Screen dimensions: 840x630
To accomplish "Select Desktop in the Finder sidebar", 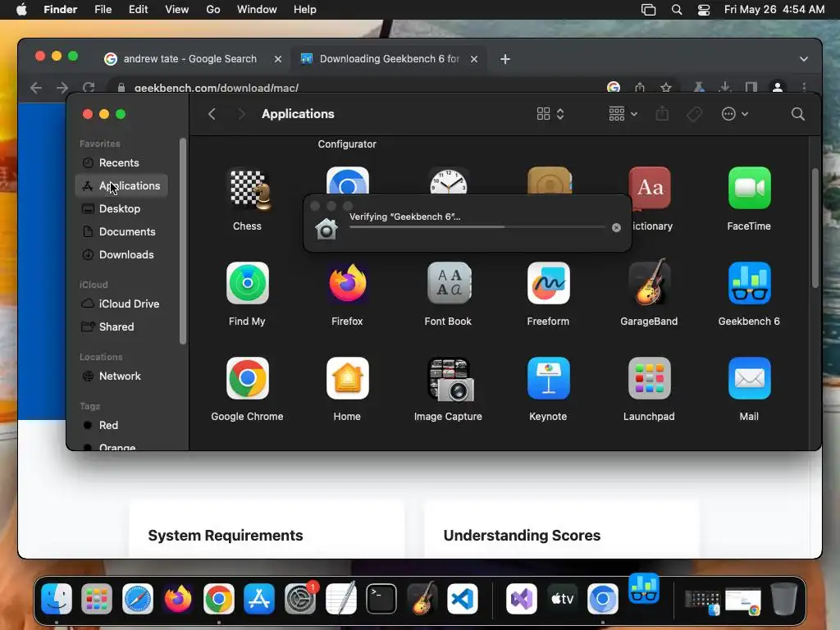I will (x=121, y=209).
